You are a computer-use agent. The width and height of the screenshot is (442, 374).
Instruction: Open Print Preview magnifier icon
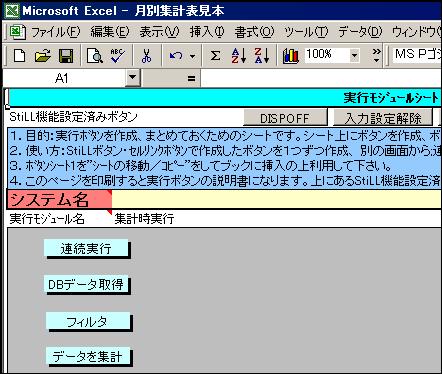[94, 56]
